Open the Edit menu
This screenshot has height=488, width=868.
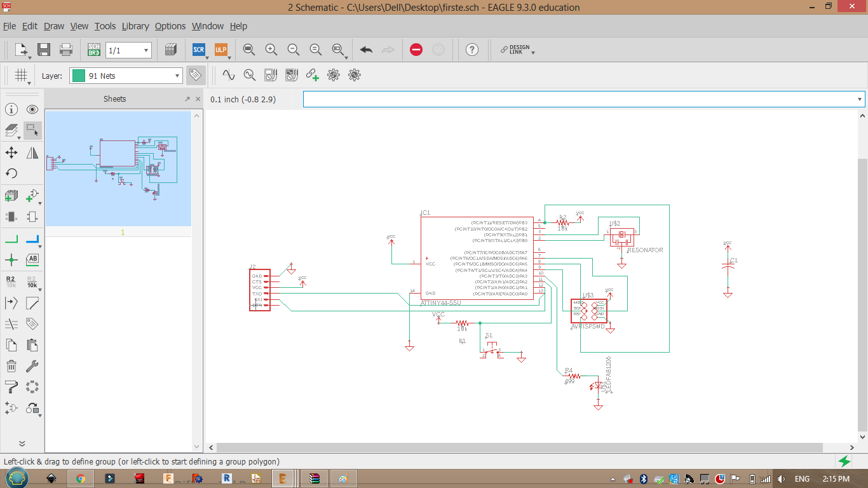(30, 26)
